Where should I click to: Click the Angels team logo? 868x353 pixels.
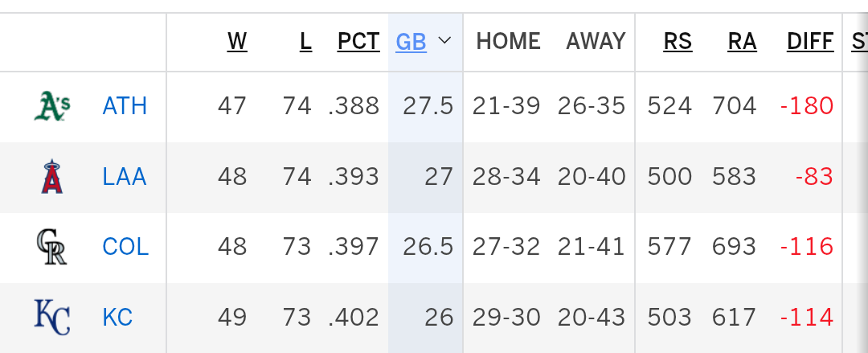(x=52, y=176)
